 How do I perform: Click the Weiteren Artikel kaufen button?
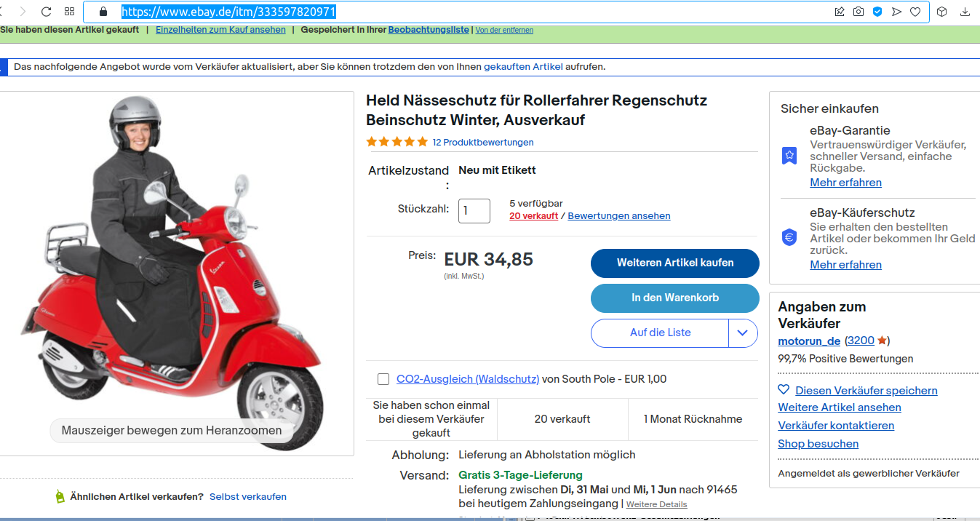[674, 263]
